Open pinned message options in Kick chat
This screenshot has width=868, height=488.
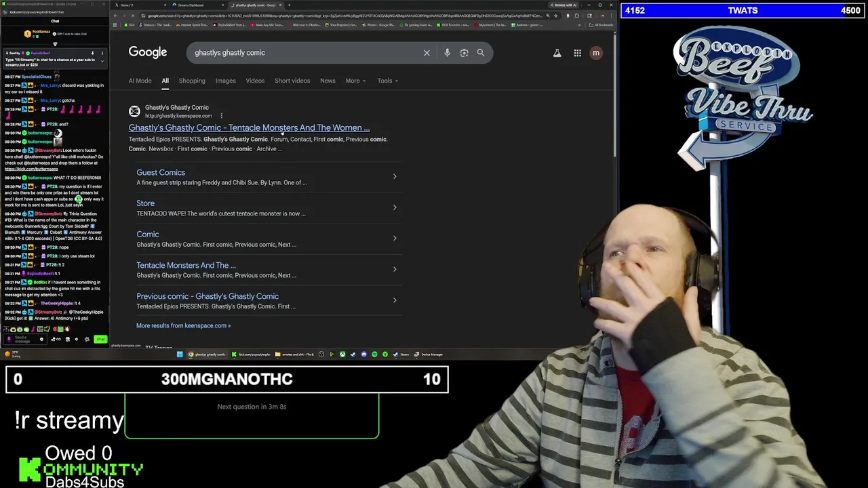[102, 53]
